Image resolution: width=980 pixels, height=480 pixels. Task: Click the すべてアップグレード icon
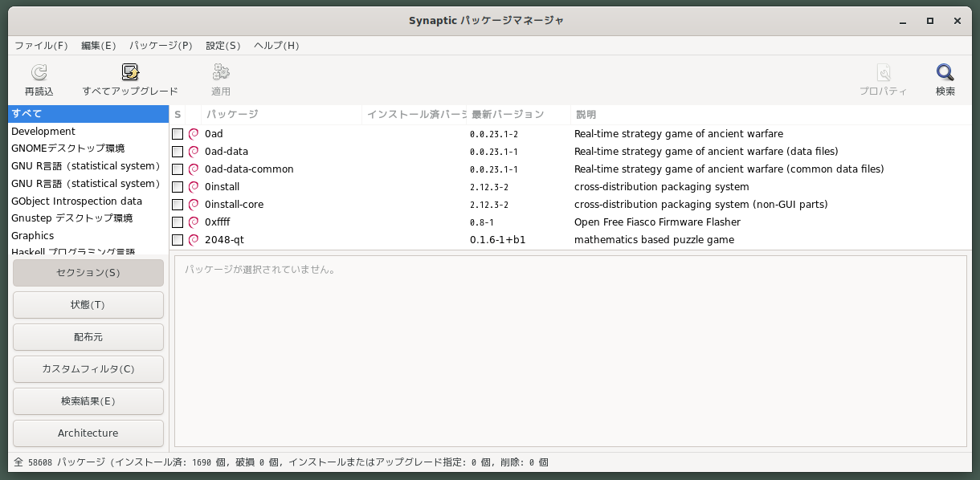pos(130,73)
